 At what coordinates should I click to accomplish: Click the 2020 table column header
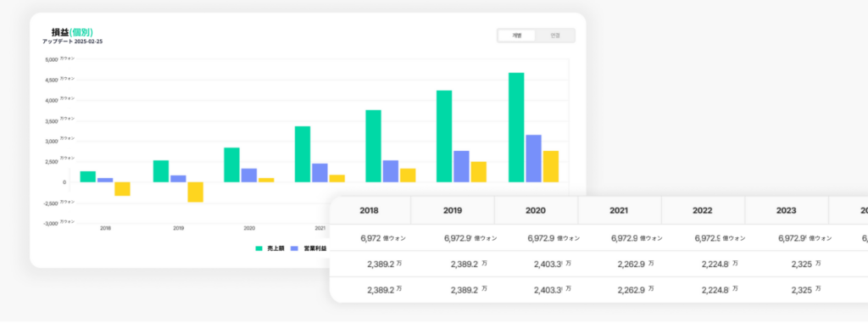[x=536, y=210]
